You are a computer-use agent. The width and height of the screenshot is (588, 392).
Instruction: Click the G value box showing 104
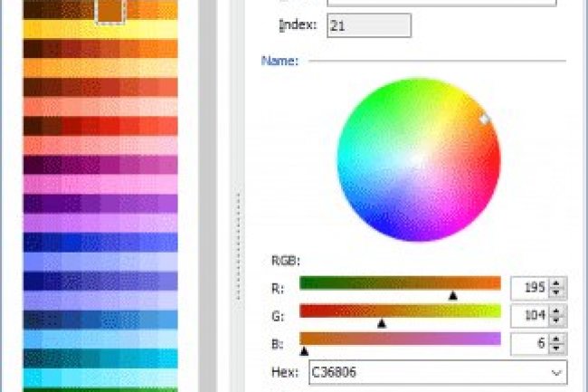click(x=530, y=316)
